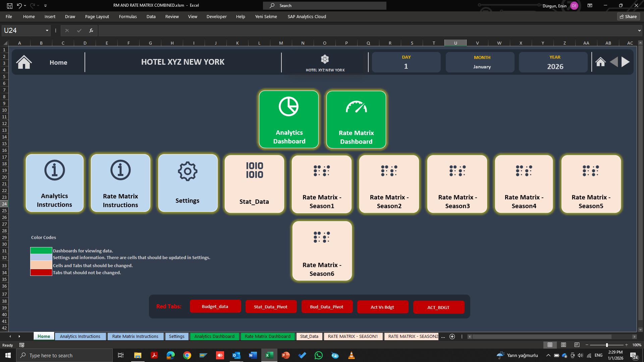Screen dimensions: 644x362
Task: Open the Analytics Dashboard pie chart tile
Action: [x=289, y=119]
